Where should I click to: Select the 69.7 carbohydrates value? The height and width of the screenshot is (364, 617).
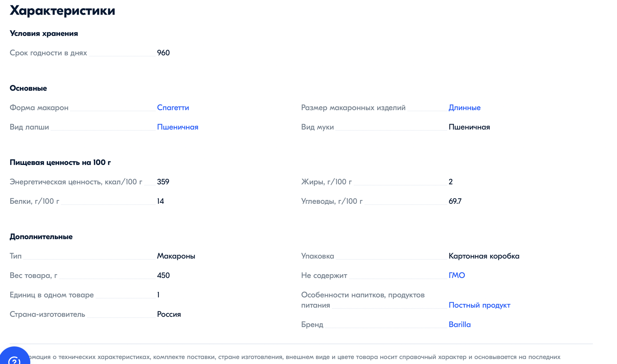click(455, 201)
